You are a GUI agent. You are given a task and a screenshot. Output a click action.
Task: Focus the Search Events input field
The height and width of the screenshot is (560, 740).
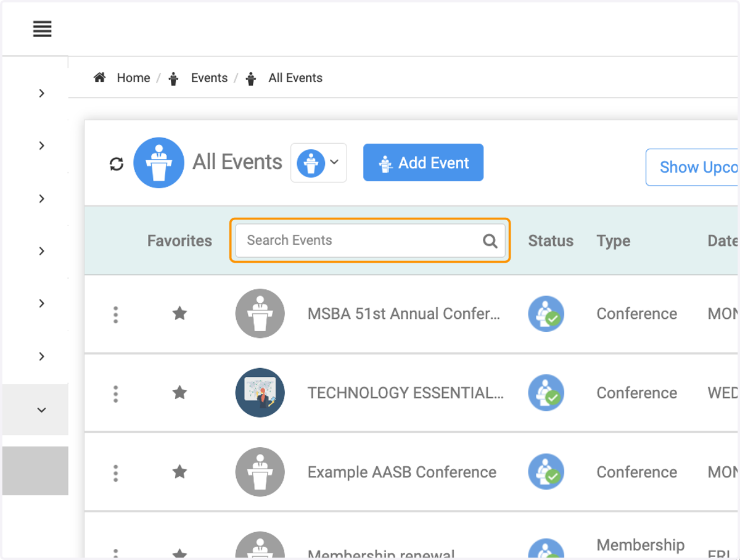tap(370, 241)
